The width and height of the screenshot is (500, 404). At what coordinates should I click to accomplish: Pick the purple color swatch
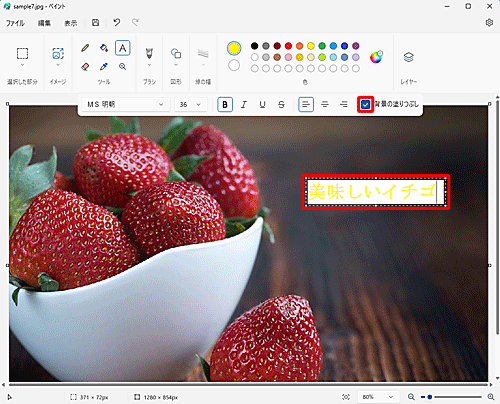[x=356, y=46]
